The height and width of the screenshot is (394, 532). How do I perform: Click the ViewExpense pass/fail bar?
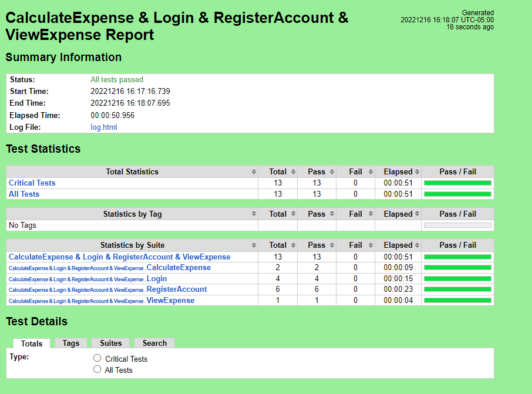click(457, 300)
